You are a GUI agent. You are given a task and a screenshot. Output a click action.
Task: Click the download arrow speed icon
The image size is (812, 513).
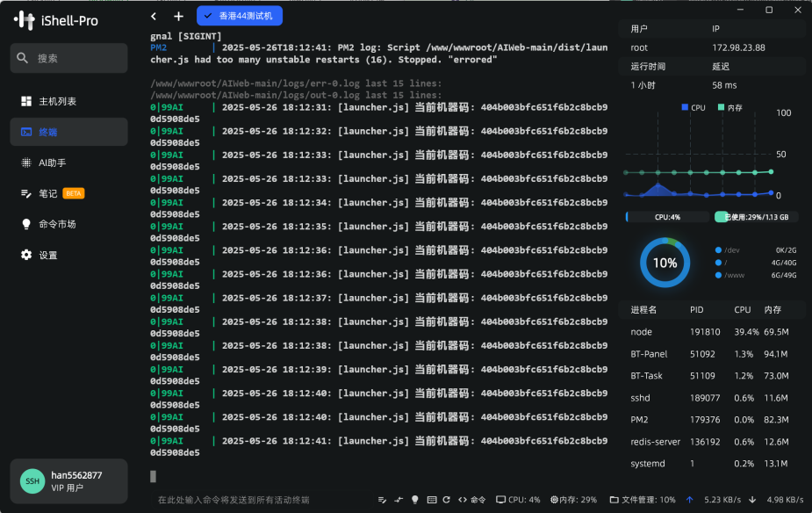752,500
